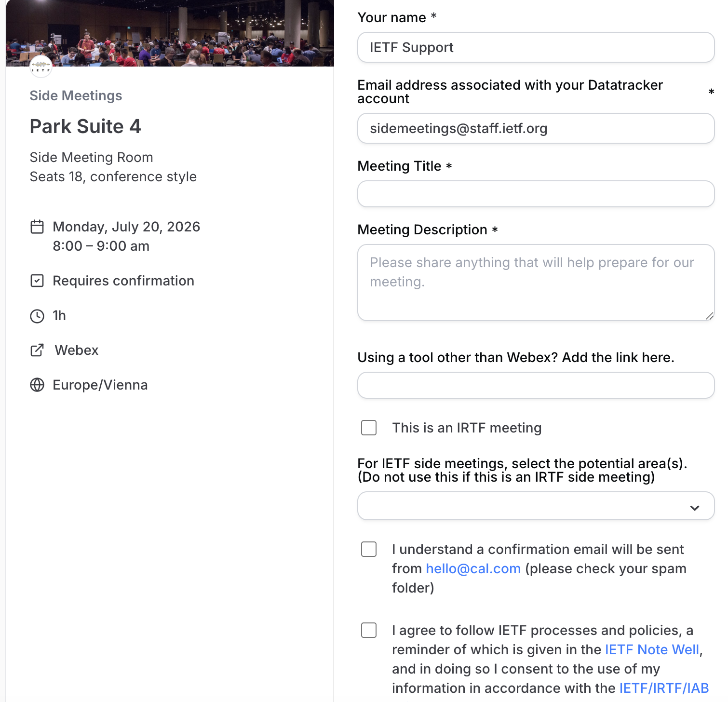728x702 pixels.
Task: Click the IETF logo avatar
Action: tap(41, 67)
